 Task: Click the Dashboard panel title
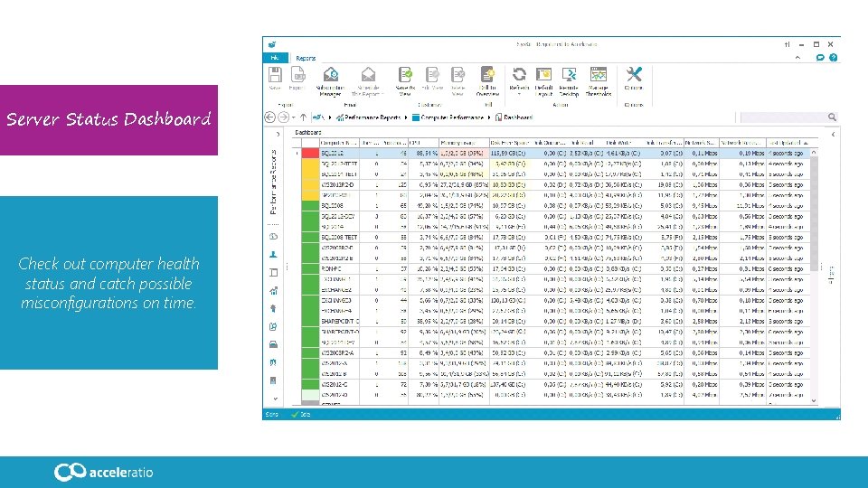click(307, 132)
